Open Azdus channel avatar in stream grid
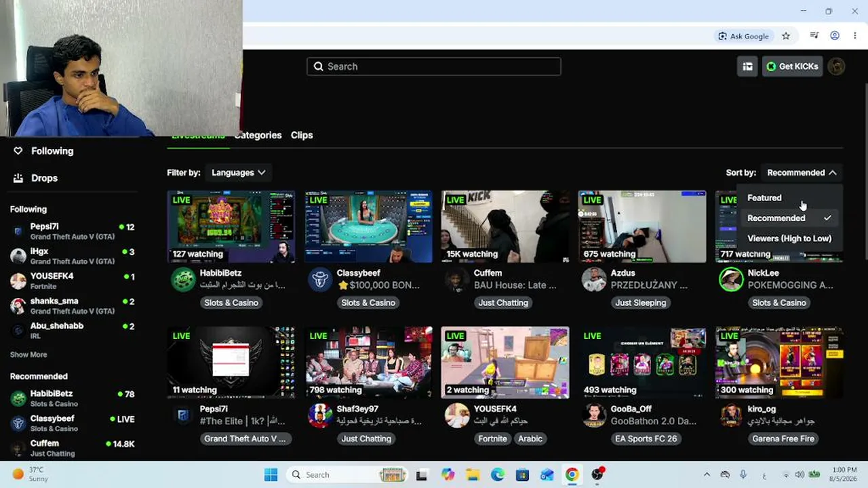 594,279
